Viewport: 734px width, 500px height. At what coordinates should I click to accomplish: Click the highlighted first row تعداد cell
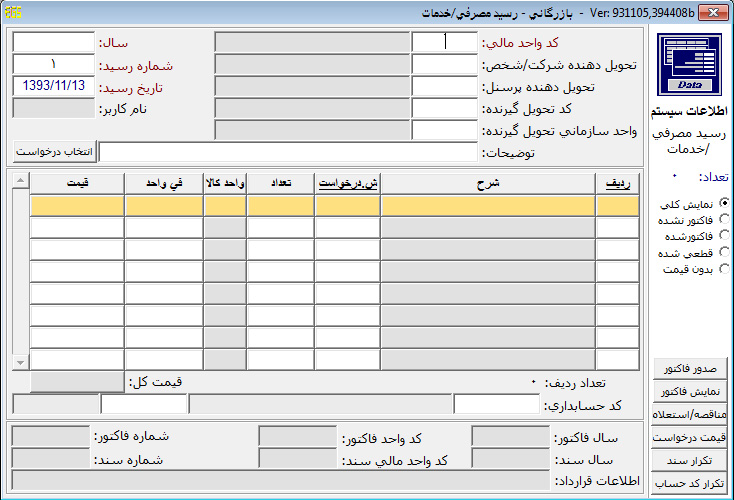click(x=280, y=206)
